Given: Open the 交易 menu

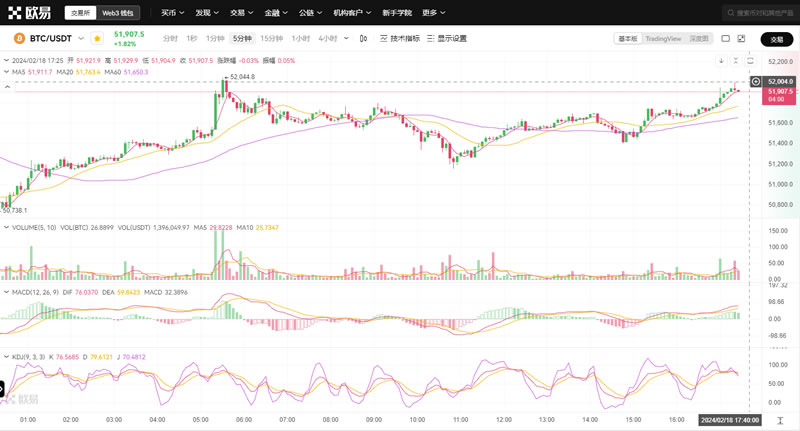Looking at the screenshot, I should [241, 13].
